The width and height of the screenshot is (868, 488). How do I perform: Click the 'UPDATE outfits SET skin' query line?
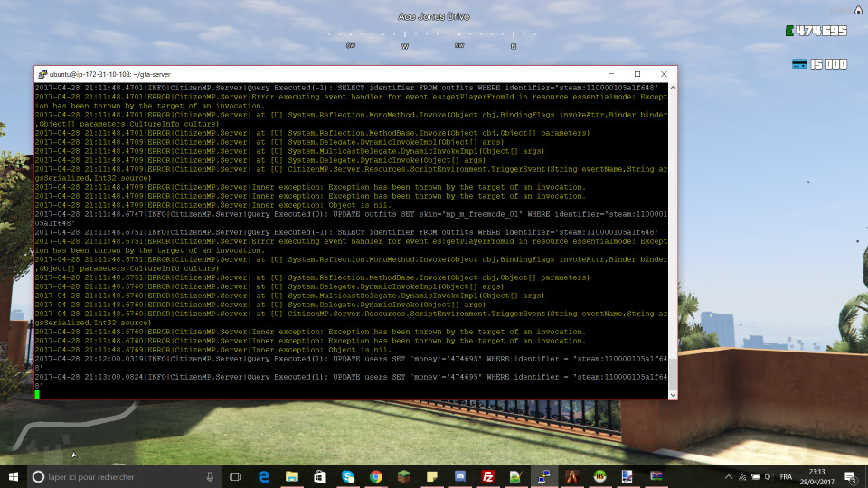tap(351, 219)
